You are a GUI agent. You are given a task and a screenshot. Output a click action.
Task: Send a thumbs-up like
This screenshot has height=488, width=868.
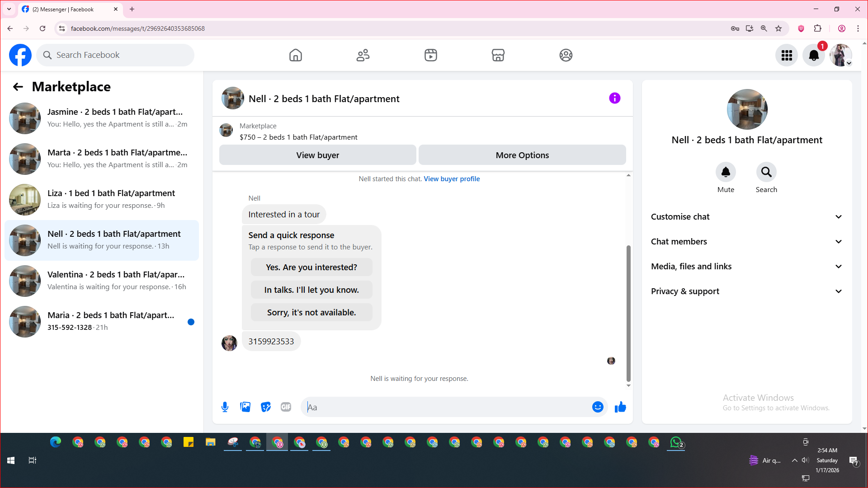620,407
